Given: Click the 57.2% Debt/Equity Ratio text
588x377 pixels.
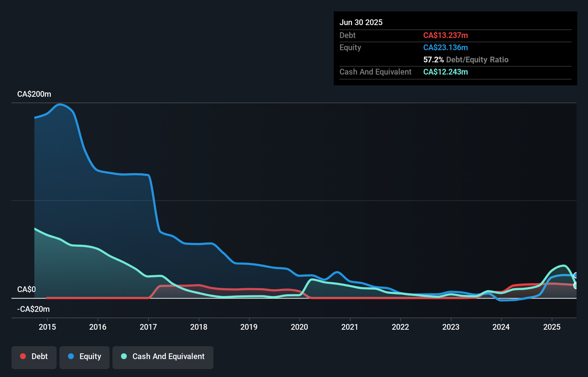Looking at the screenshot, I should (x=466, y=59).
